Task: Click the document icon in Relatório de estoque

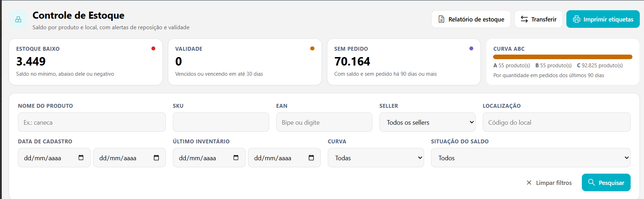Action: coord(441,19)
